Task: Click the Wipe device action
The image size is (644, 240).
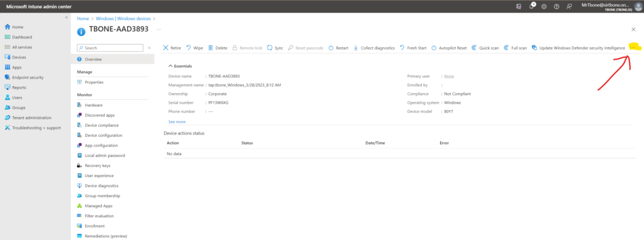Action: coord(195,48)
